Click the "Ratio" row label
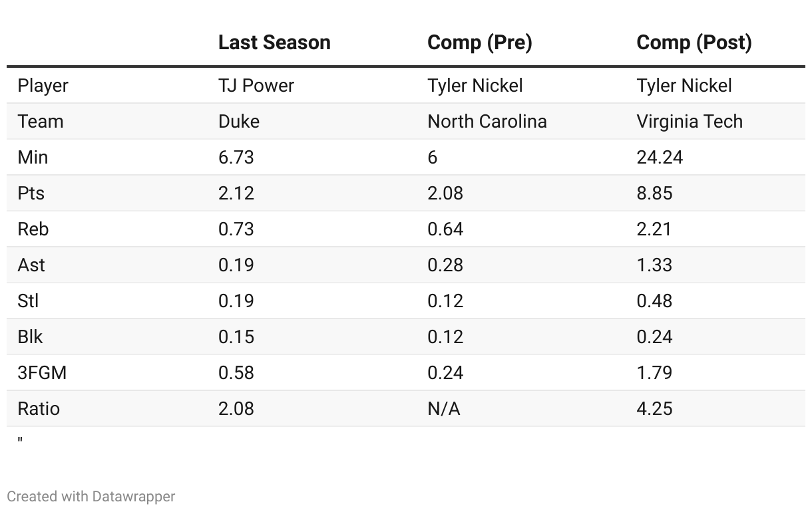Viewport: 812px width, 512px height. click(x=39, y=409)
